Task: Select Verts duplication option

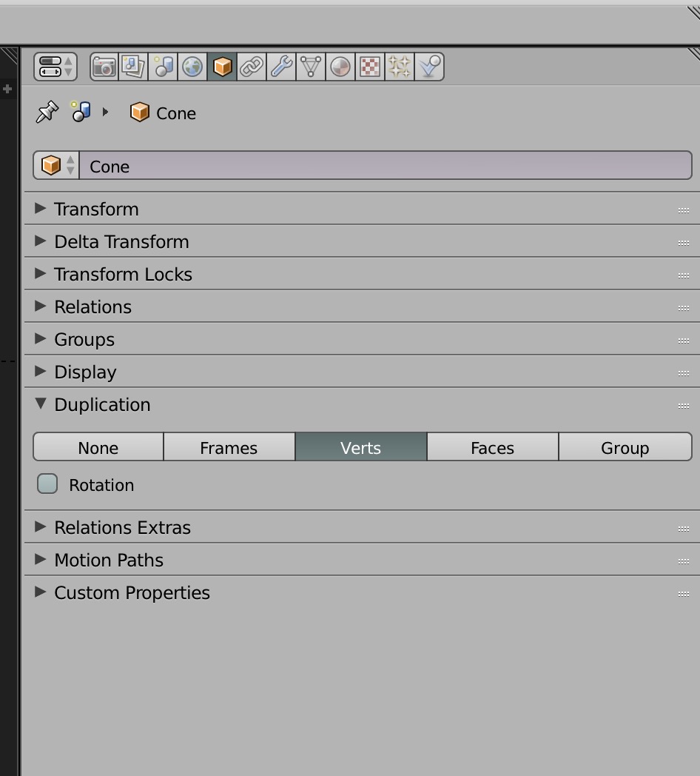Action: 361,447
